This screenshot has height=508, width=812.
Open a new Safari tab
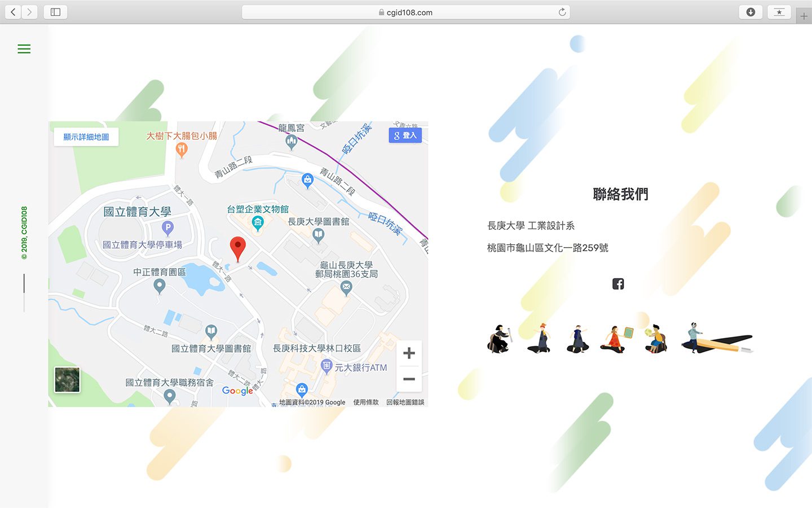pos(804,16)
